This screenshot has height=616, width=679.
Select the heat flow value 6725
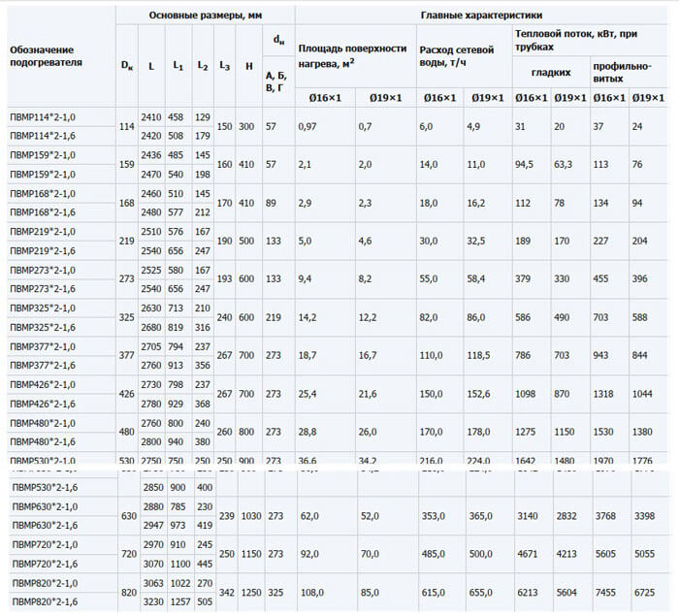click(645, 591)
